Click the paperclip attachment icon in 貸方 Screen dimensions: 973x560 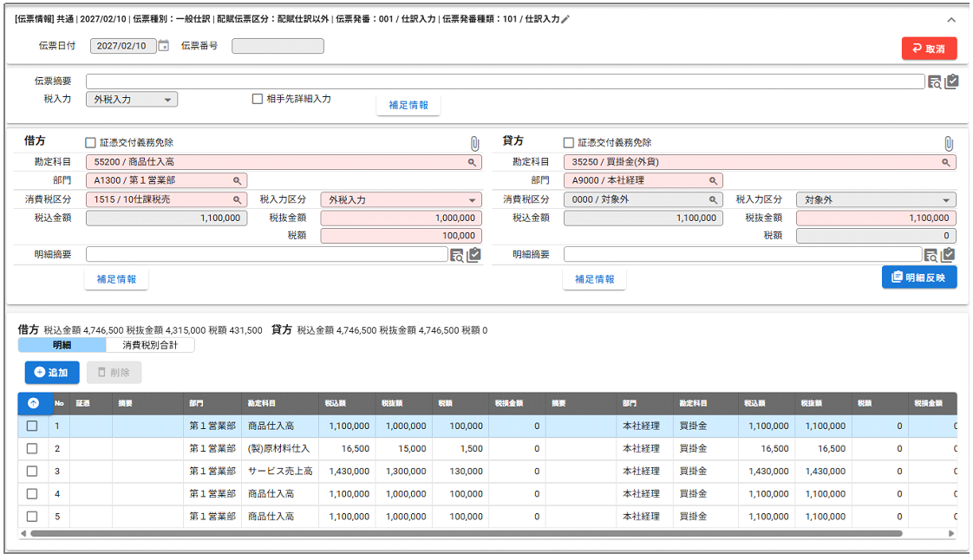(x=949, y=144)
